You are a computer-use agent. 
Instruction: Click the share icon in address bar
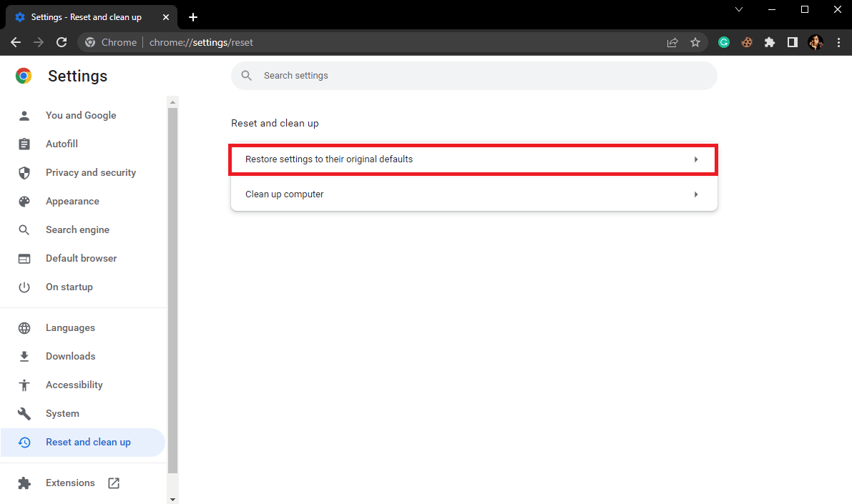click(x=672, y=42)
